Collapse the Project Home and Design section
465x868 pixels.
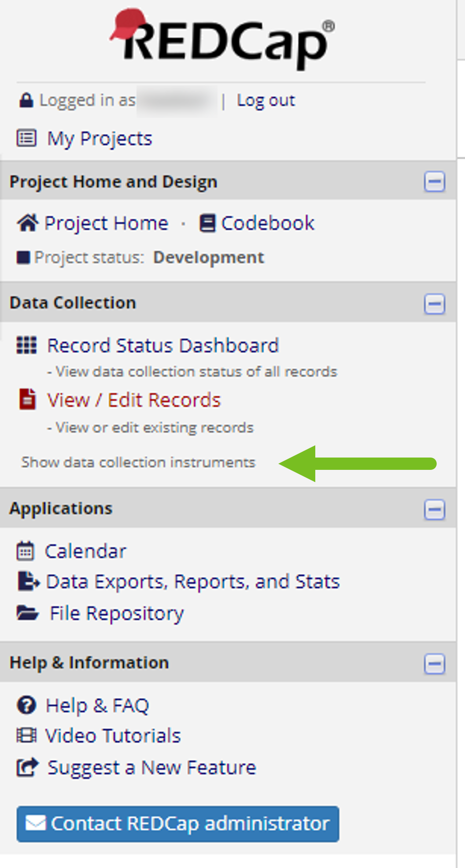click(x=435, y=182)
